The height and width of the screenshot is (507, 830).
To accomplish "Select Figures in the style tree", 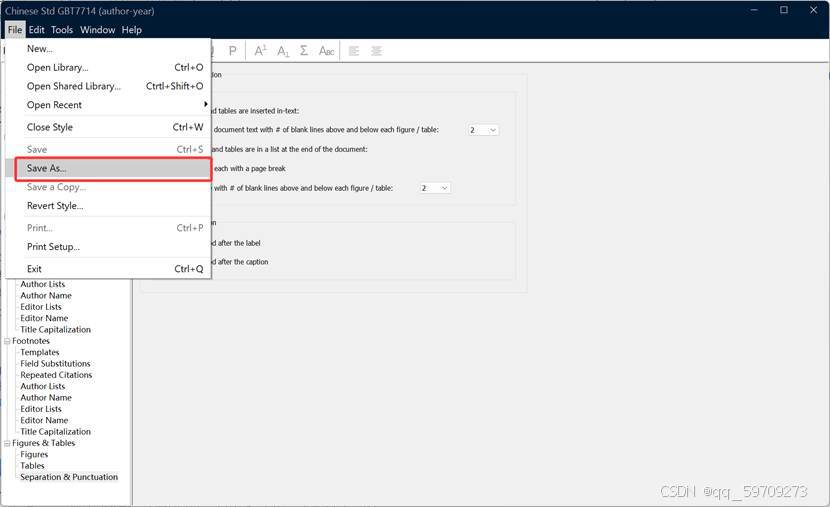I will point(34,455).
